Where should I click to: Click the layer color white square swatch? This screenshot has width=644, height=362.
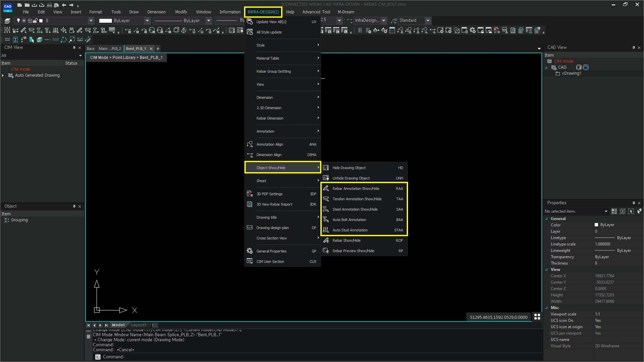[x=41, y=21]
